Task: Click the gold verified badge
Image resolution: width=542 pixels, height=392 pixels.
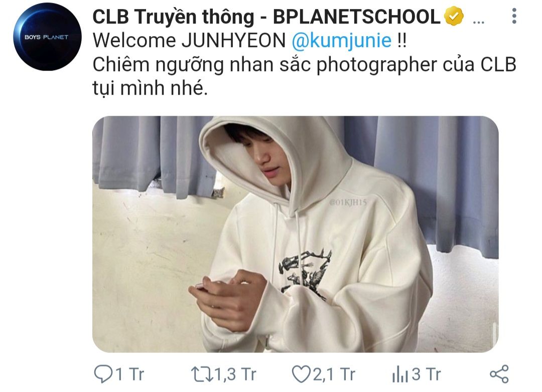Action: [454, 16]
